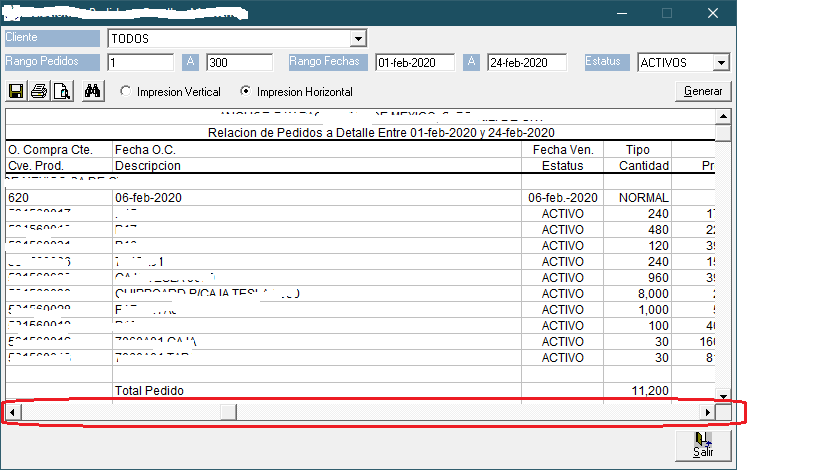Click the binoculars search icon
This screenshot has height=470, width=819.
click(x=92, y=91)
